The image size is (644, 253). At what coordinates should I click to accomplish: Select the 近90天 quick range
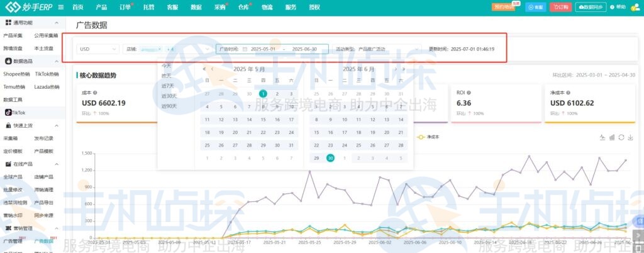pyautogui.click(x=169, y=106)
